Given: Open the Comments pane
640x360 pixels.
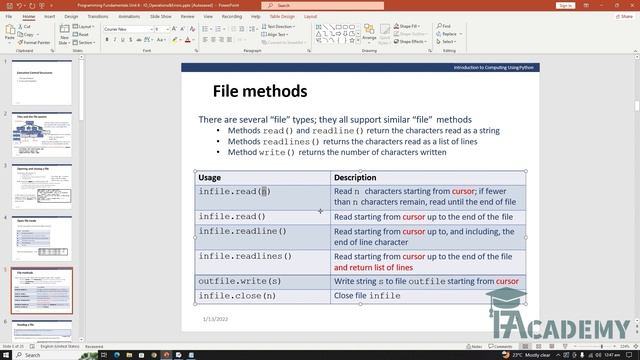Looking at the screenshot, I should pyautogui.click(x=500, y=346).
